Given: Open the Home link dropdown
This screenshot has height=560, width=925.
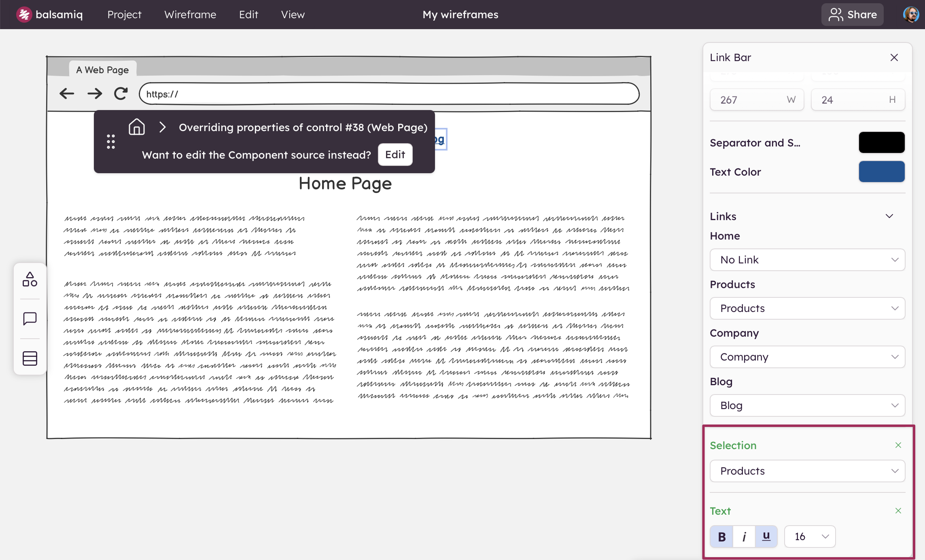Looking at the screenshot, I should point(807,260).
